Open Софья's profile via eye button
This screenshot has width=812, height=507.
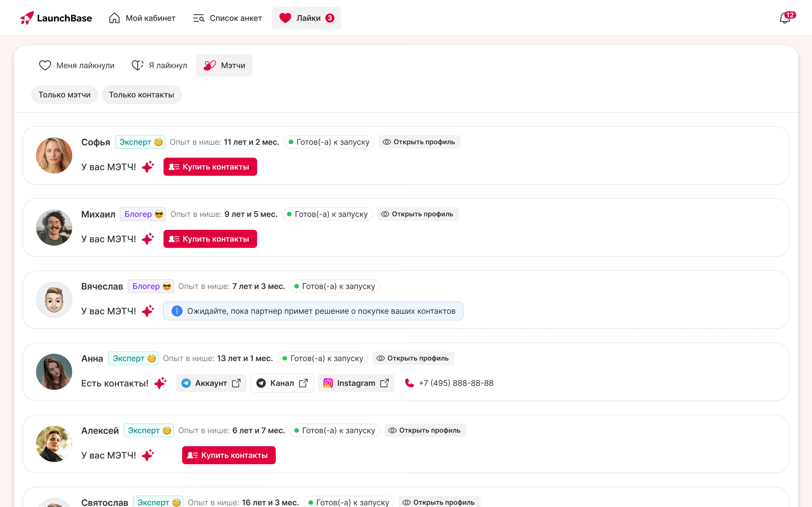pyautogui.click(x=419, y=142)
